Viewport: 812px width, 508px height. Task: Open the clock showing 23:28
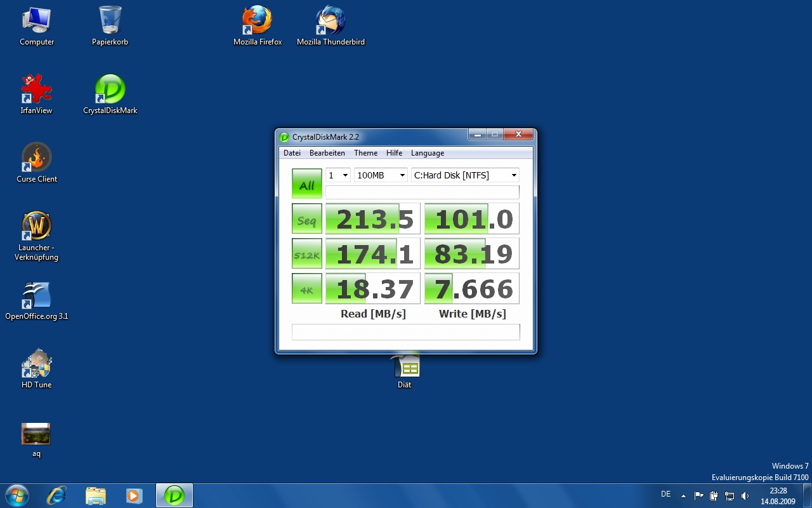pos(778,496)
